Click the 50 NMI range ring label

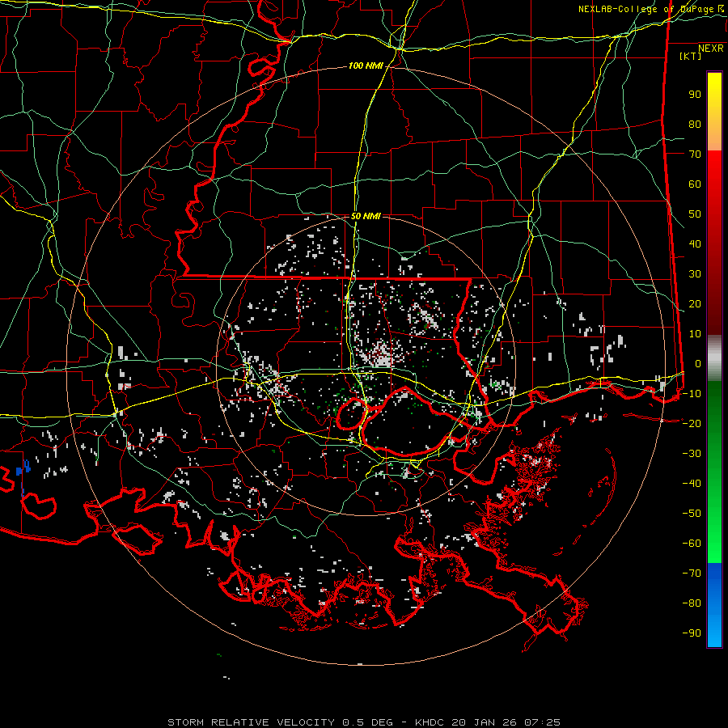pos(366,216)
